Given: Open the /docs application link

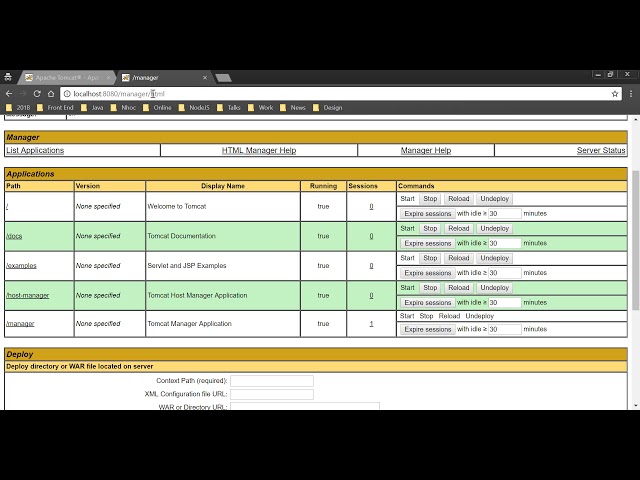Looking at the screenshot, I should (x=14, y=236).
